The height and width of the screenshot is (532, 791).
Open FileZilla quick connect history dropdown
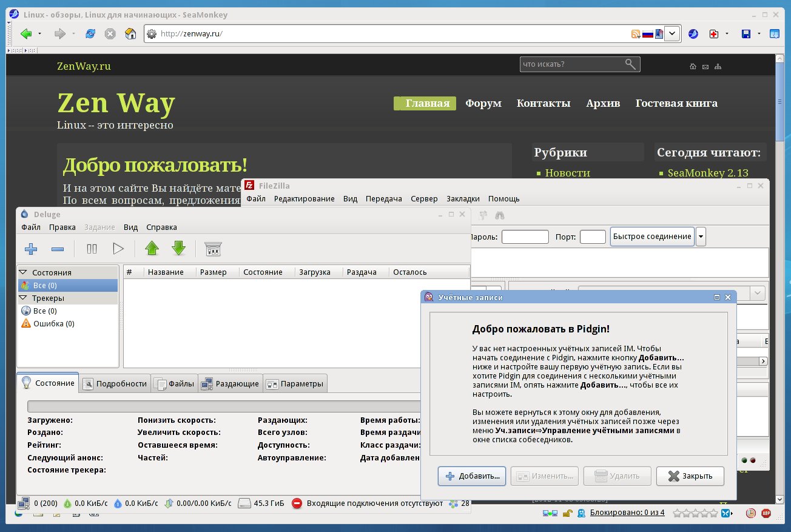tap(701, 236)
